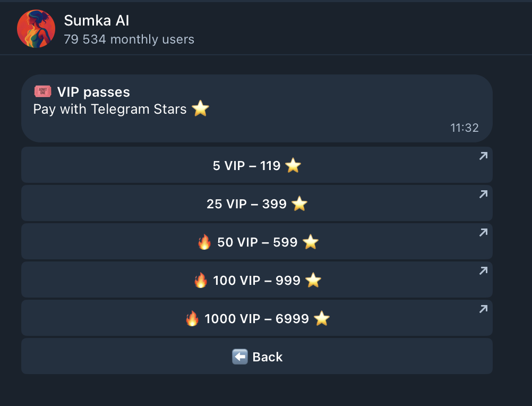Choose the 100 VIP – 999 Stars package
Screen dimensions: 532x406
257,280
